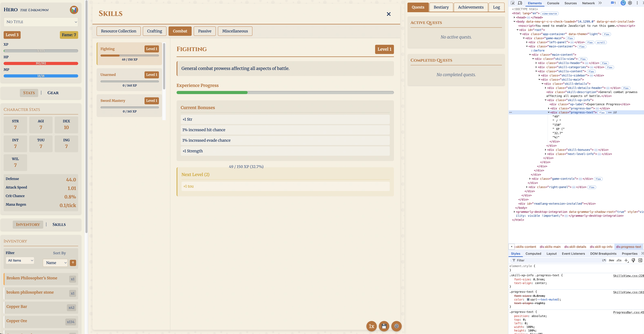Expand the right-panel div node

coord(527,187)
